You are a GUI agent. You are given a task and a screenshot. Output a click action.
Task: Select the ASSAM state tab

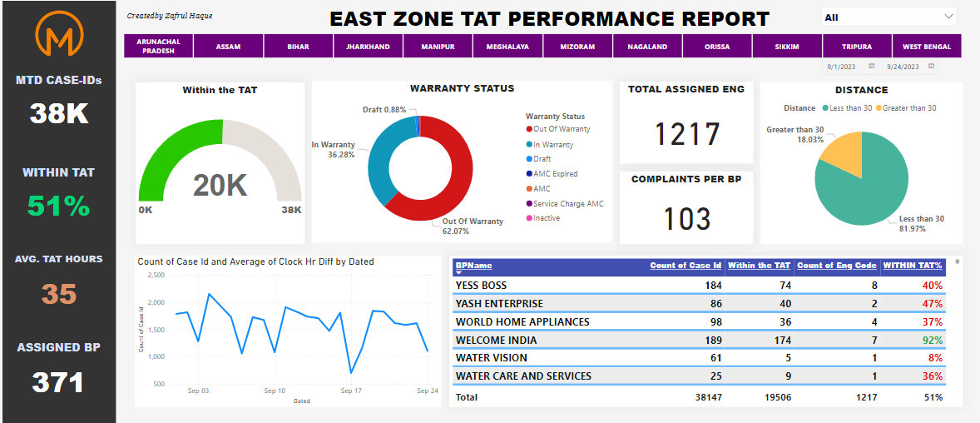tap(228, 47)
